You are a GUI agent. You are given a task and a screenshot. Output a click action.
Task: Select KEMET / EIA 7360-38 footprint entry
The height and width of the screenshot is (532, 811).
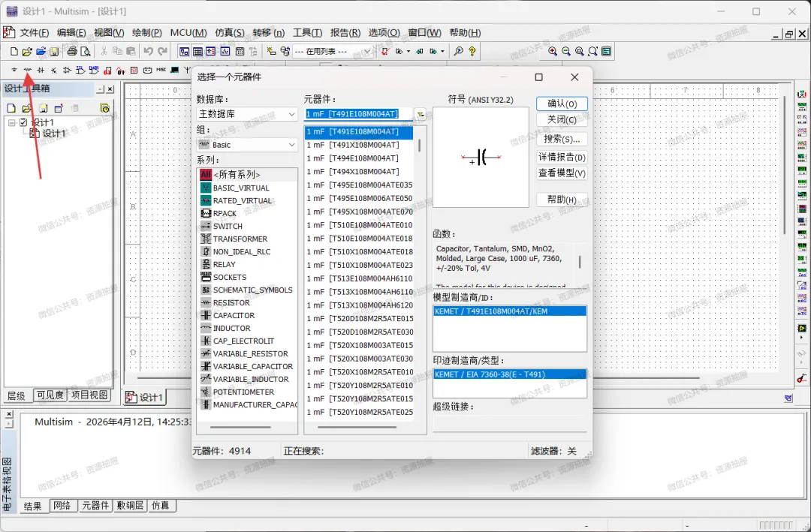[x=509, y=375]
